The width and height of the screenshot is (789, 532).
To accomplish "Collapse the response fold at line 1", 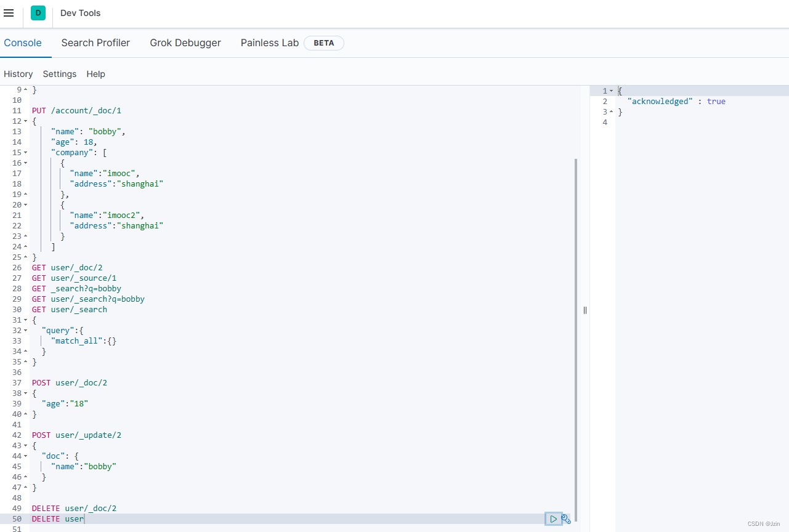I will pos(611,91).
